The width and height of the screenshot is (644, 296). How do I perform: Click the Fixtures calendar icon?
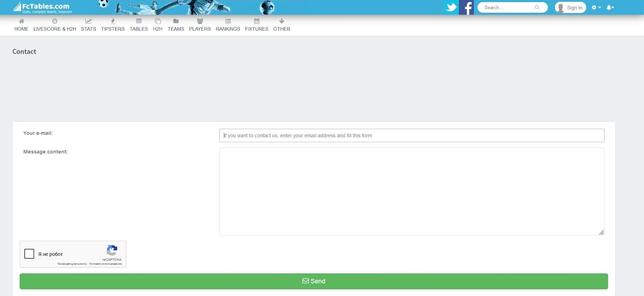[257, 21]
